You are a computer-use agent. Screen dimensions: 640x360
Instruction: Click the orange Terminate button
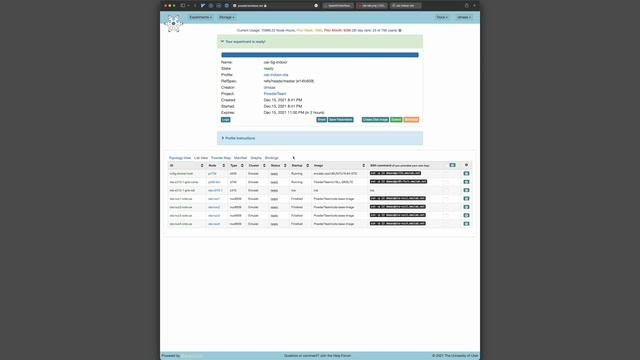[411, 120]
